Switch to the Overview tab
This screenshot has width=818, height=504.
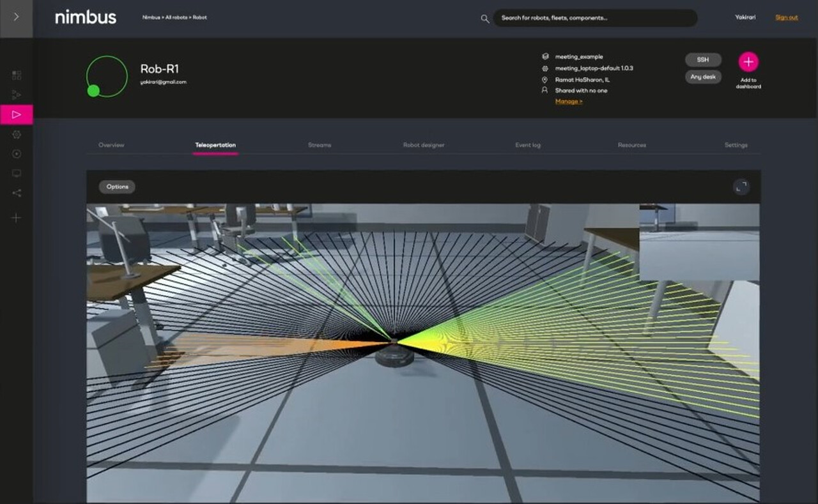(111, 145)
